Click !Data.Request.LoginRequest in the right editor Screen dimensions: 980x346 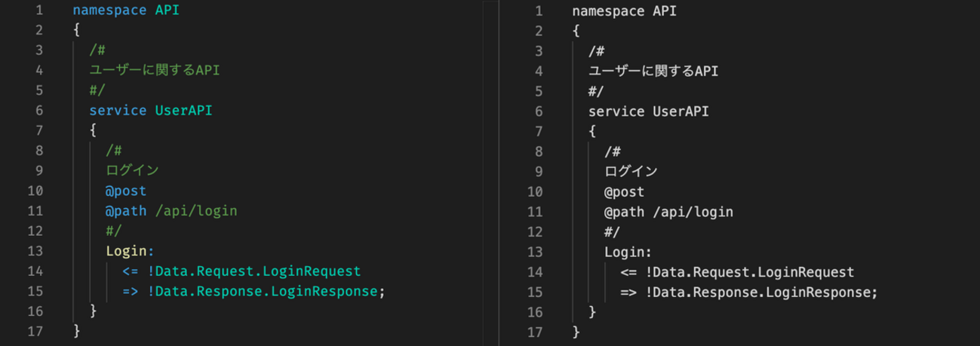[750, 272]
